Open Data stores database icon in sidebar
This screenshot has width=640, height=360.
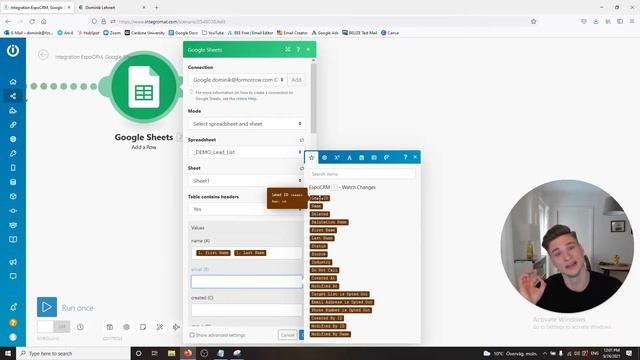tap(13, 182)
